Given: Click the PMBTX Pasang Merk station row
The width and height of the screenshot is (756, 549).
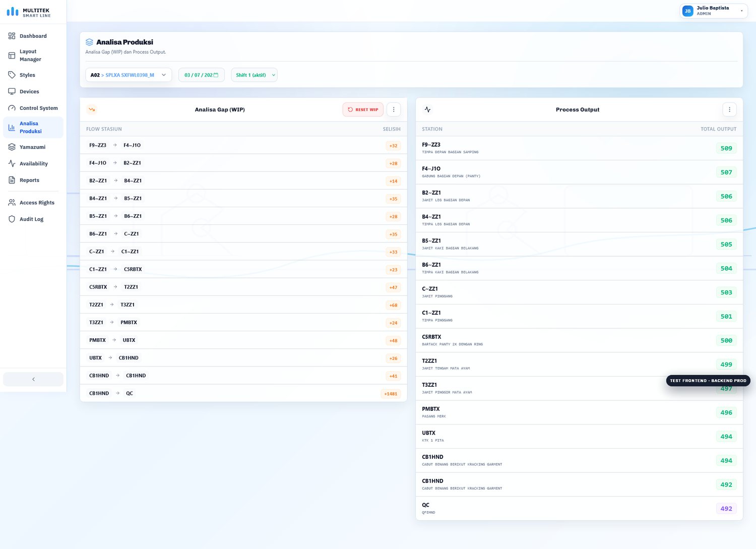Looking at the screenshot, I should coord(579,412).
